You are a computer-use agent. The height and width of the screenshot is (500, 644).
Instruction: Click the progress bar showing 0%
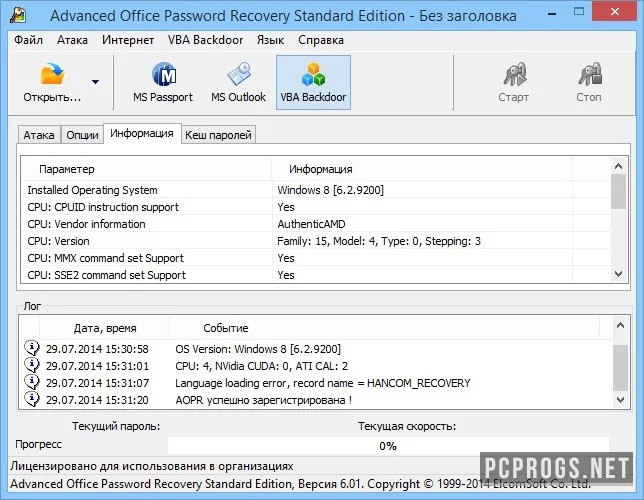click(x=388, y=446)
